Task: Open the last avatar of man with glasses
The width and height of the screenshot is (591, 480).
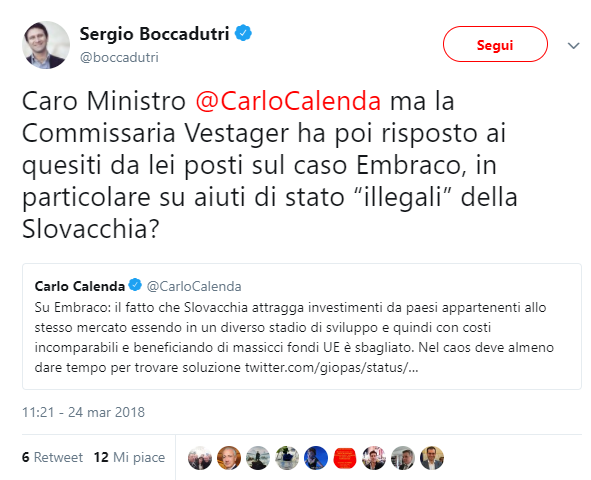Action: [x=432, y=458]
